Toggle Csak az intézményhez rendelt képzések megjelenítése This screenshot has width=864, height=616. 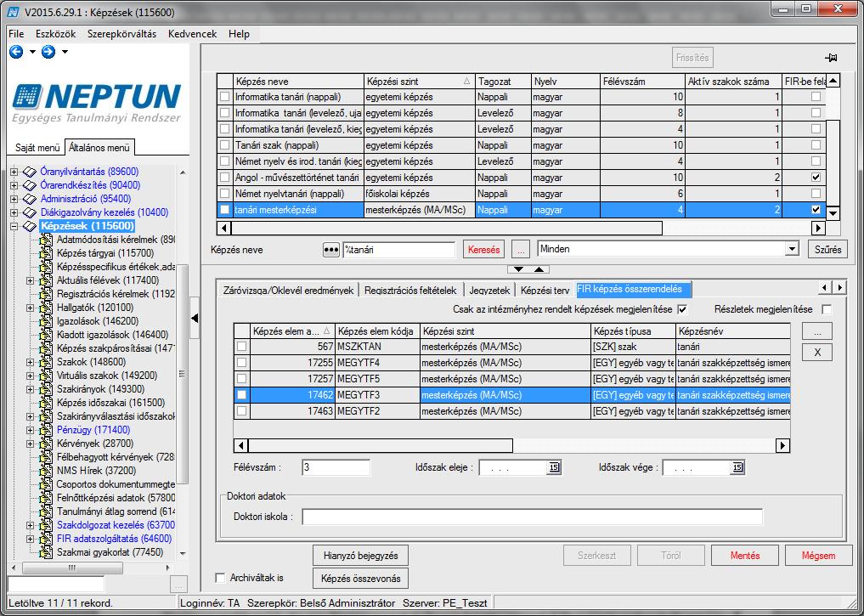coord(682,309)
